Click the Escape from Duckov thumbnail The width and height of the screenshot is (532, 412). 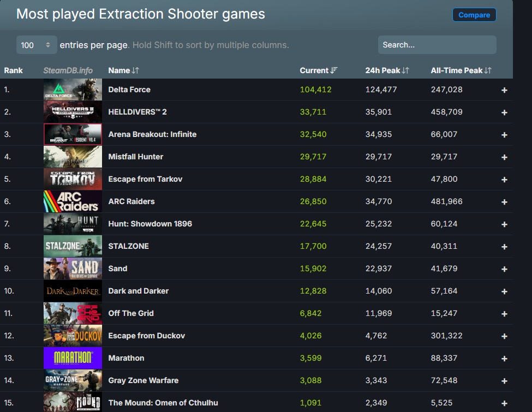click(73, 336)
